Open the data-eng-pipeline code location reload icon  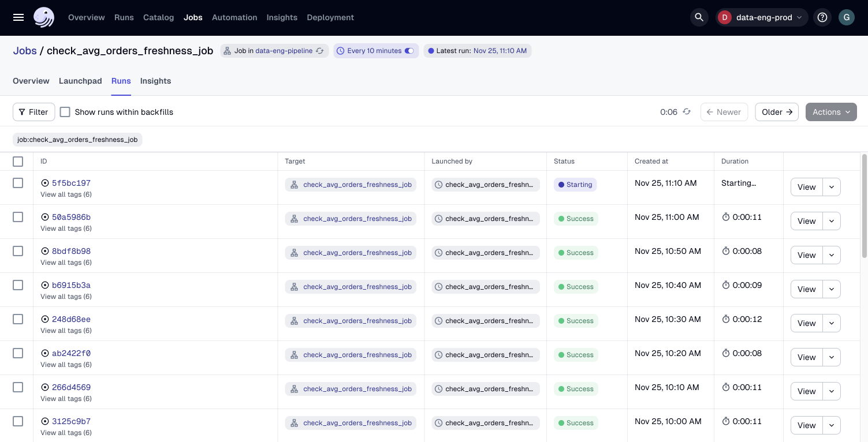(320, 51)
